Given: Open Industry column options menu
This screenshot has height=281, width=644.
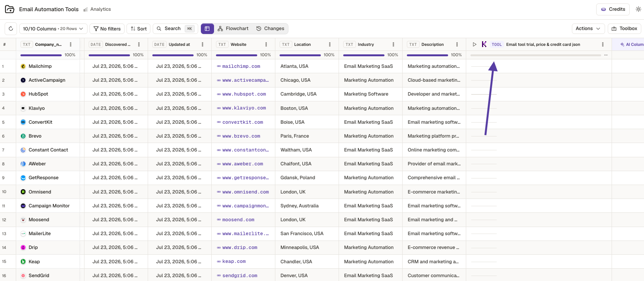Looking at the screenshot, I should point(393,44).
